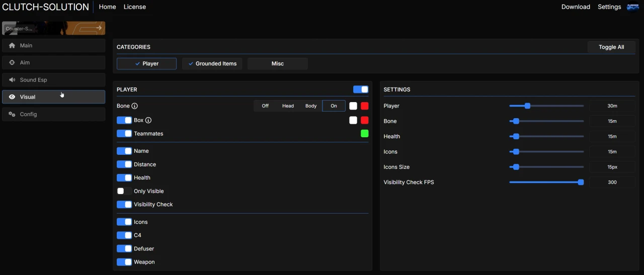644x275 pixels.
Task: Click the CLUTCH-SOLUTION logo
Action: [x=45, y=7]
